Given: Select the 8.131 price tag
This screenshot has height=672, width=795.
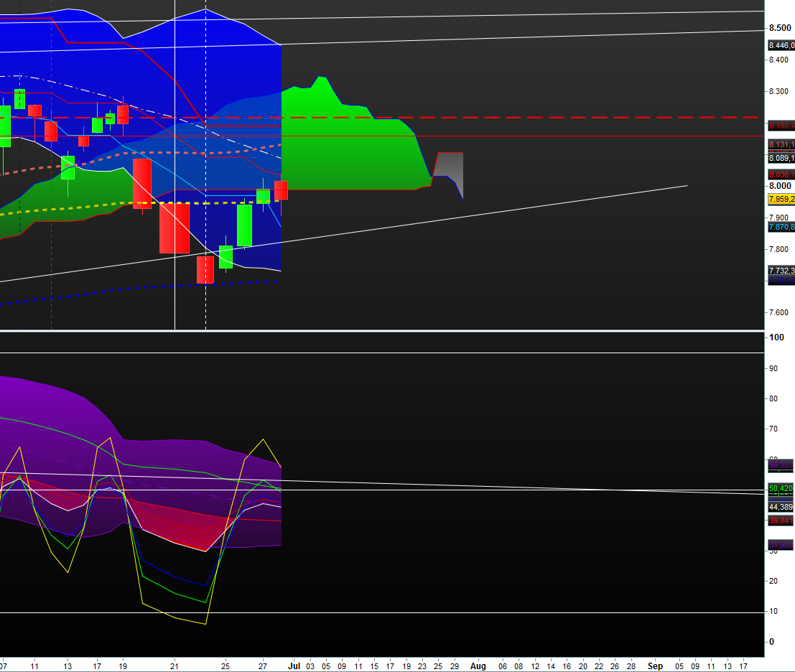Looking at the screenshot, I should (x=781, y=144).
